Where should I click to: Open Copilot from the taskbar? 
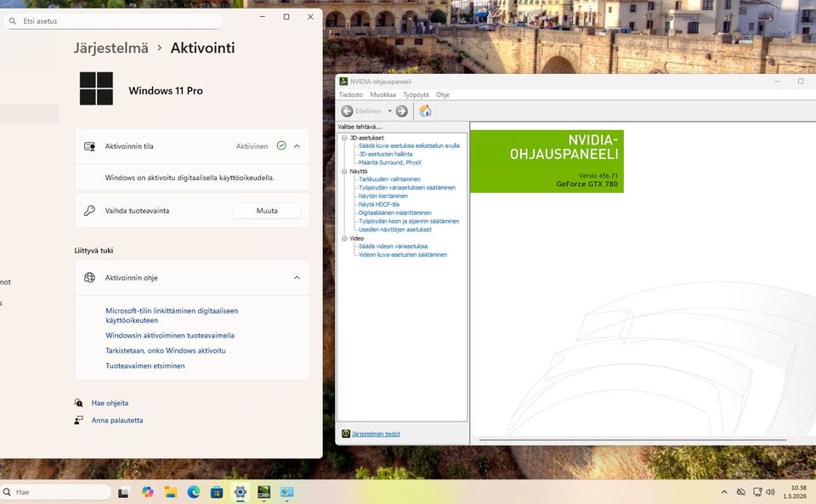click(x=148, y=492)
